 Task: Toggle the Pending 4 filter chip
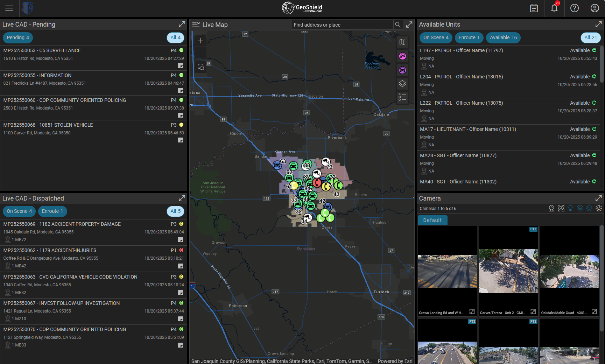(x=18, y=37)
